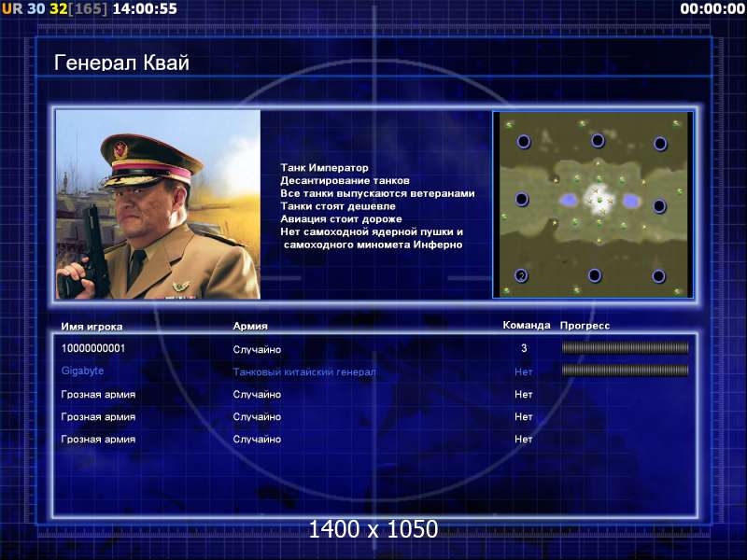747x560 pixels.
Task: Click the line 'Танк Император'
Action: point(324,168)
